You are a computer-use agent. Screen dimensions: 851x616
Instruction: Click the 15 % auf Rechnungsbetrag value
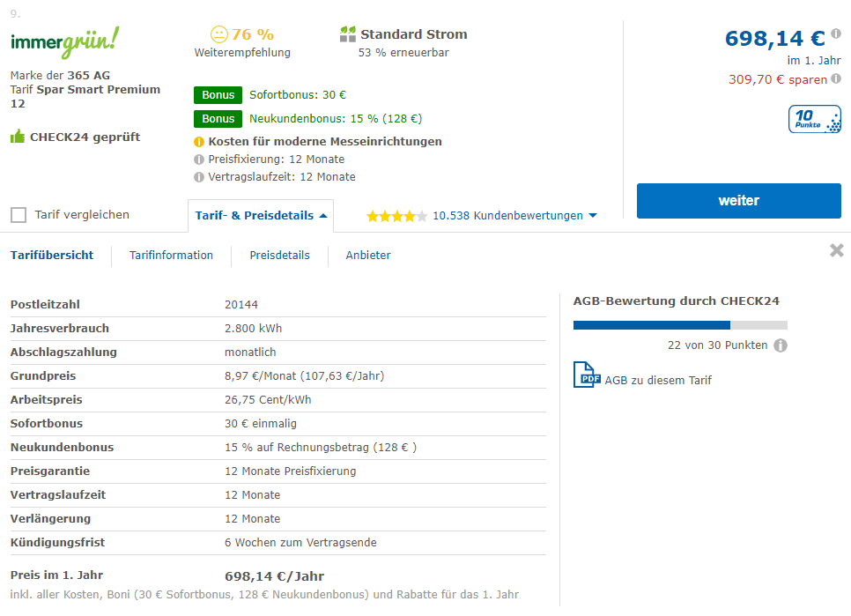point(321,448)
